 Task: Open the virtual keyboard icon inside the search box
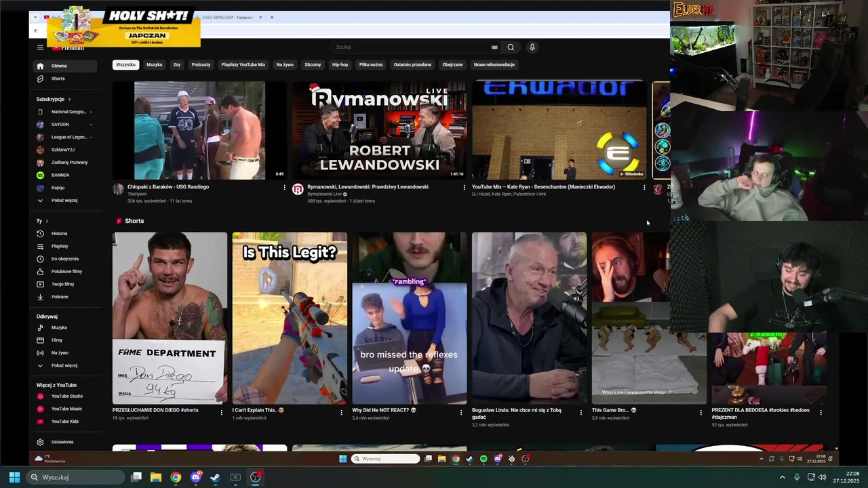[494, 47]
